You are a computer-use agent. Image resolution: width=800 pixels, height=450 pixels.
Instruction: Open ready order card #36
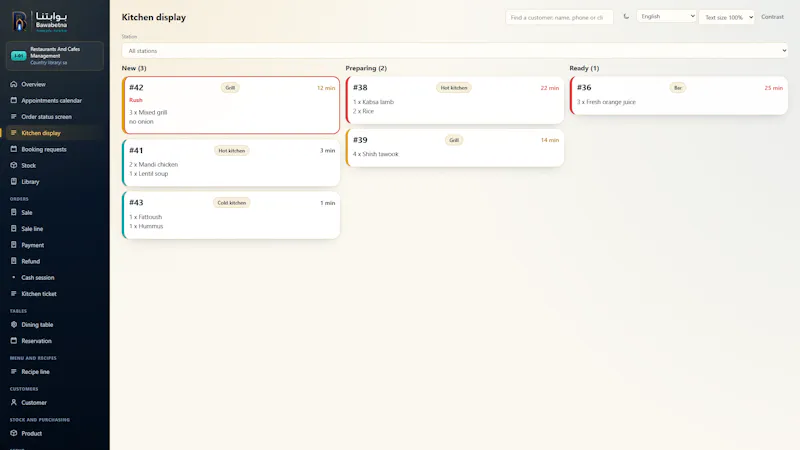tap(679, 95)
